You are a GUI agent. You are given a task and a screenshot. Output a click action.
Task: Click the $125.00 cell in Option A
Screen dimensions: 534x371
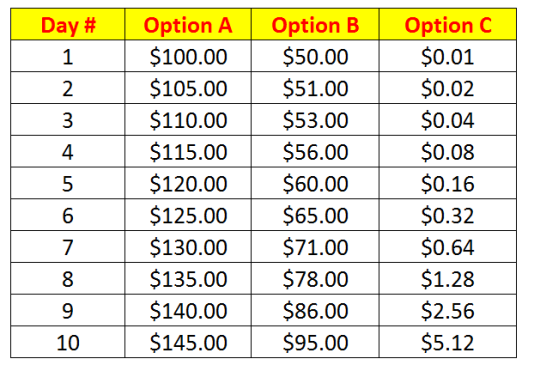pos(188,215)
